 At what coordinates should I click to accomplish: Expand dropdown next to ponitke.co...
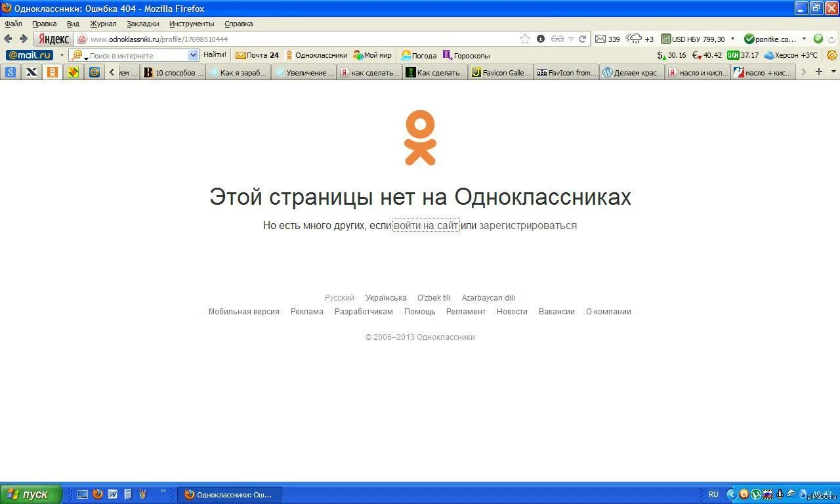point(804,39)
